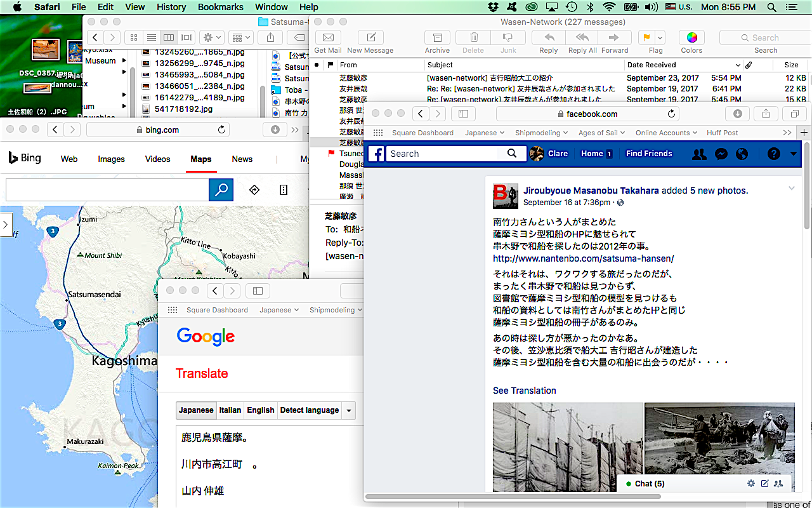Click Bing Maps directions icon
This screenshot has height=508, width=812.
tap(254, 190)
